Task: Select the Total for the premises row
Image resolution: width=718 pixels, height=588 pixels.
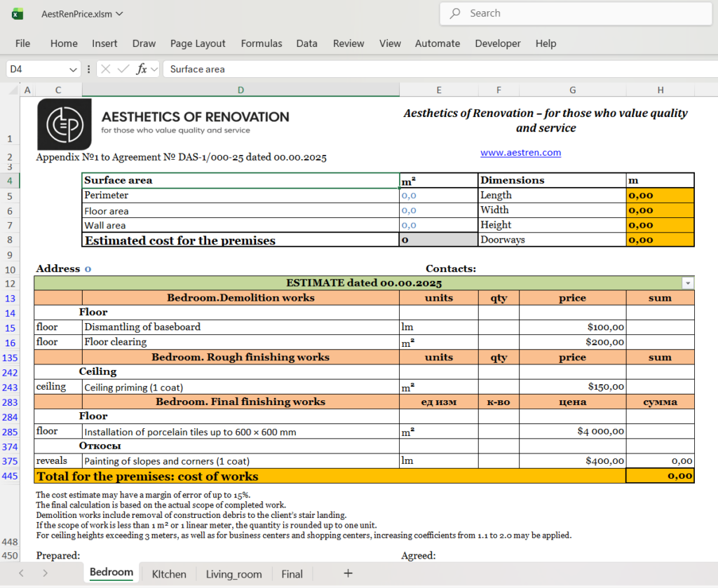Action: 364,476
